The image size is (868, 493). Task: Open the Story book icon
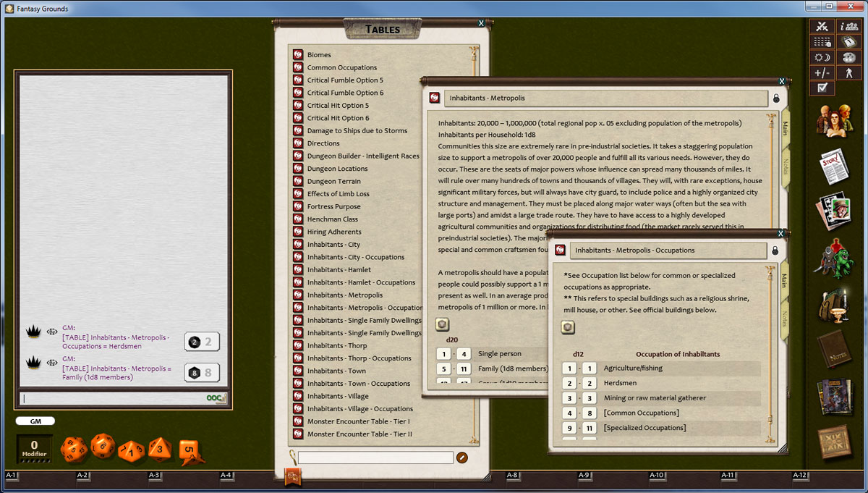point(835,166)
